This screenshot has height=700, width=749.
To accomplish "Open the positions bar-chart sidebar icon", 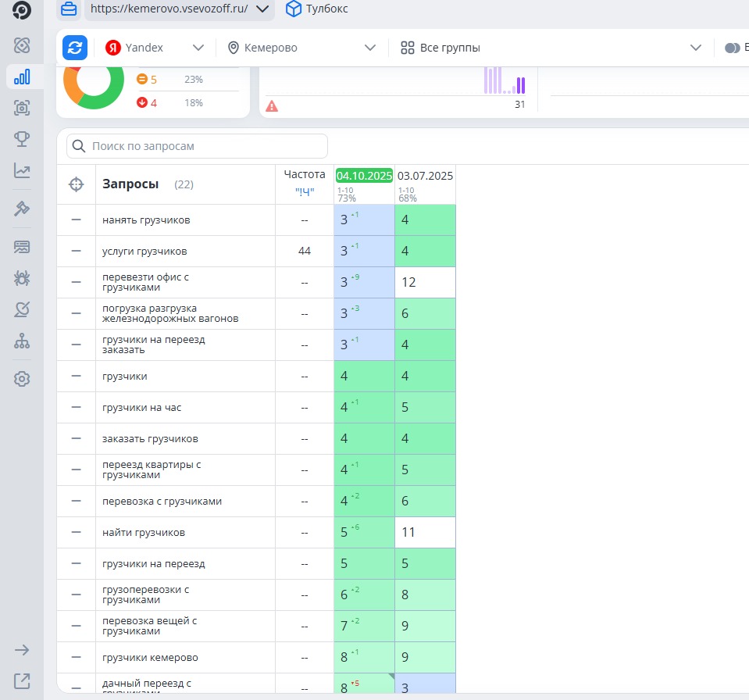I will click(x=22, y=77).
